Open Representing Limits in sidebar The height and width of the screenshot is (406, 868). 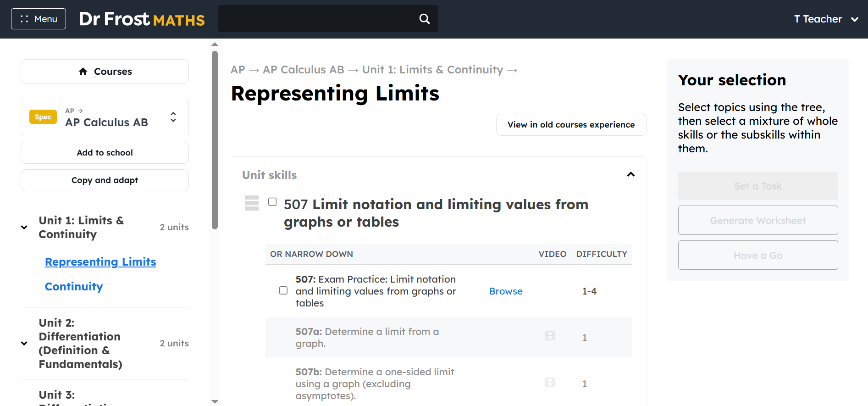click(x=100, y=261)
